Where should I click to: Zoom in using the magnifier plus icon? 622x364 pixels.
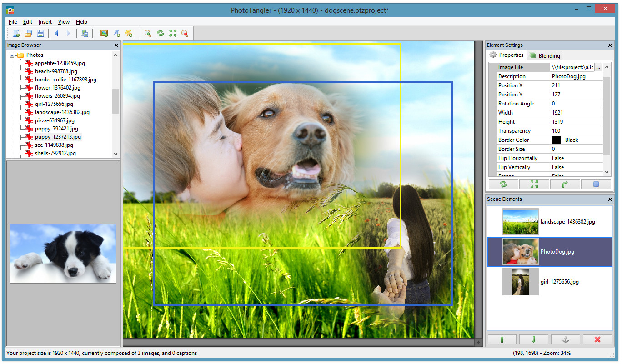coord(148,33)
